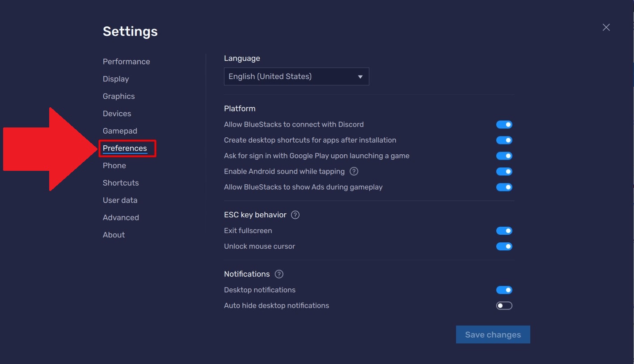This screenshot has height=364, width=634.
Task: Go to the Devices settings tab
Action: (x=117, y=114)
